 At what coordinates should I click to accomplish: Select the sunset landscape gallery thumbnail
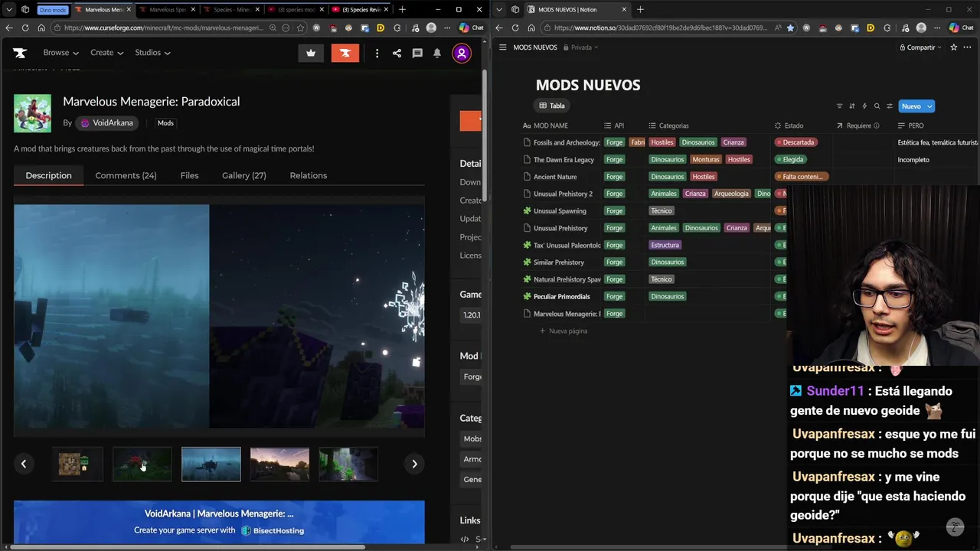279,464
